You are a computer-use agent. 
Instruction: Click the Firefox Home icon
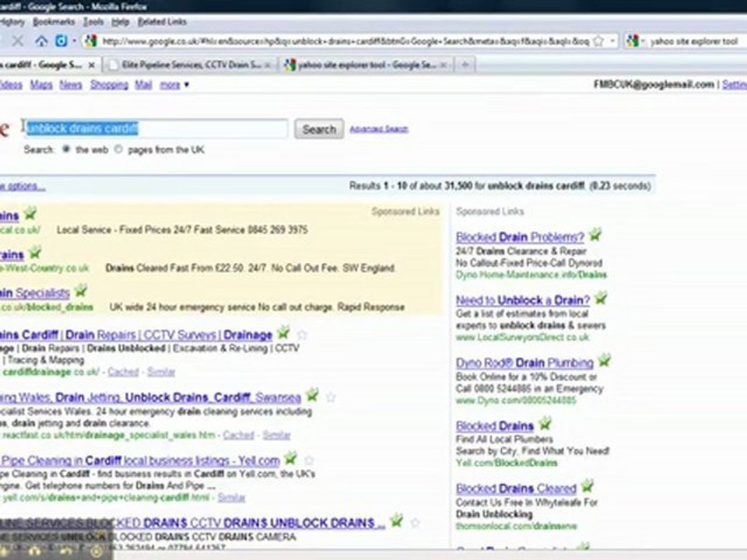41,41
